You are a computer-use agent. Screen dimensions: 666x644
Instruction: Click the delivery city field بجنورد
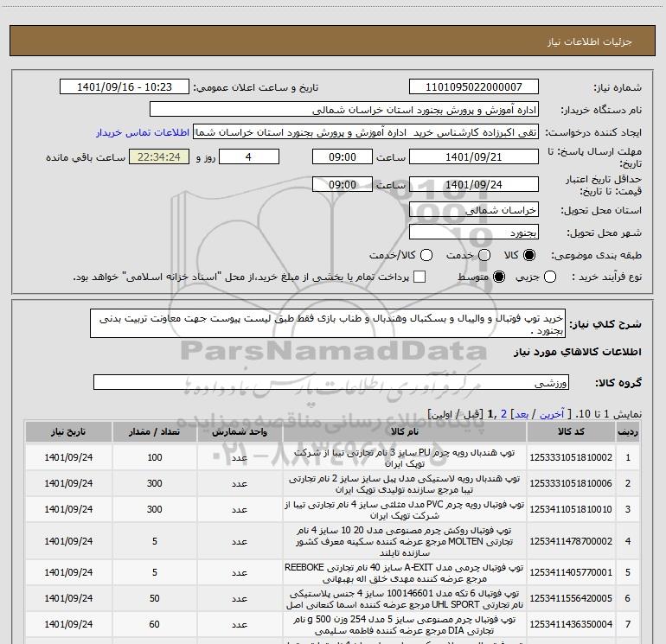(474, 232)
